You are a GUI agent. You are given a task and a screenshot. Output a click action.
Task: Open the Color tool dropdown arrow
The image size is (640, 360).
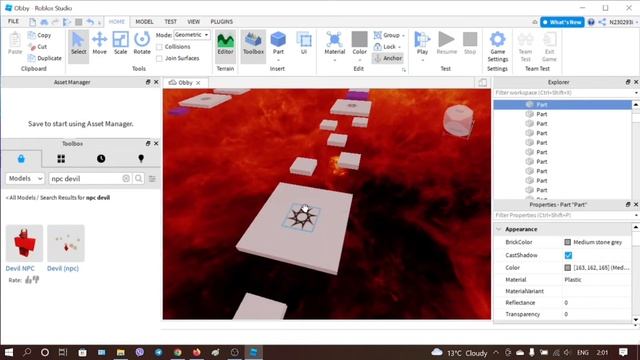[359, 60]
